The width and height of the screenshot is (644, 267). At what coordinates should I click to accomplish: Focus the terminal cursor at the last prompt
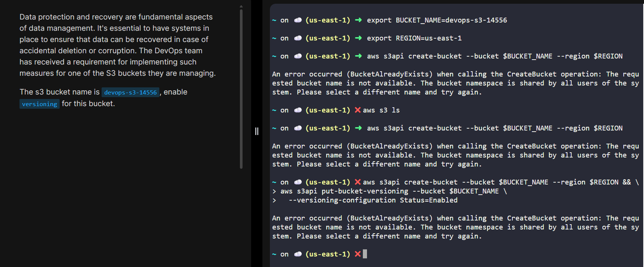365,254
